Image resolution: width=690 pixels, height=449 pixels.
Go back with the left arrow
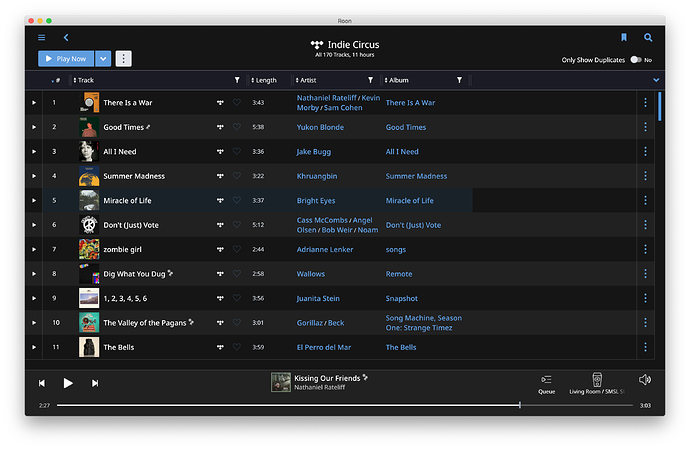coord(66,37)
